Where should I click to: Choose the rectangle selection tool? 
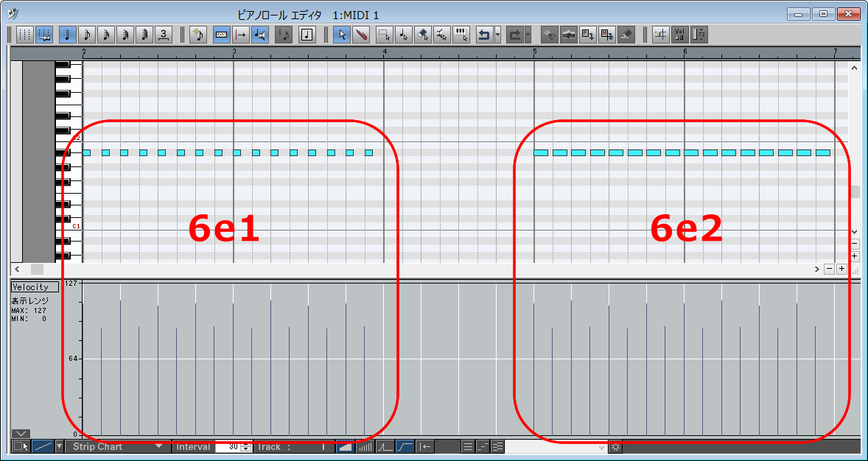384,35
